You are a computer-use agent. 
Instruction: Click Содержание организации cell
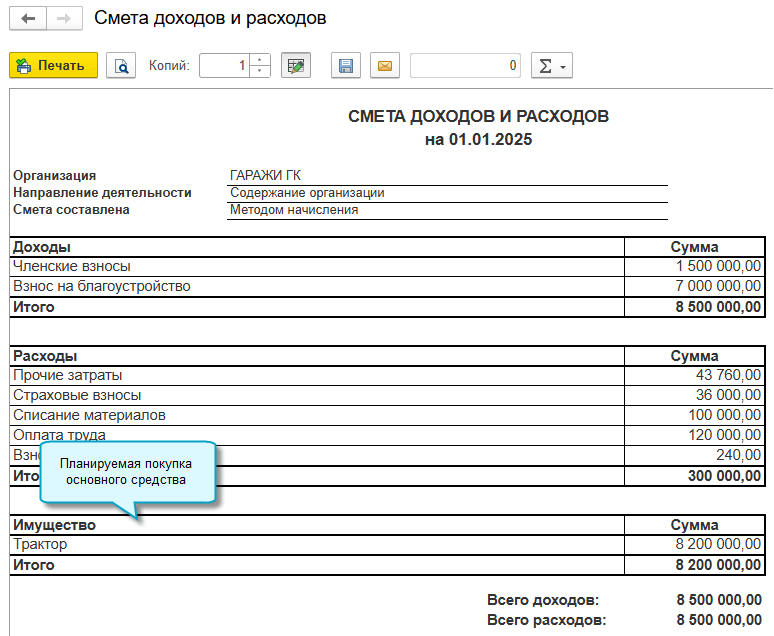(x=447, y=193)
